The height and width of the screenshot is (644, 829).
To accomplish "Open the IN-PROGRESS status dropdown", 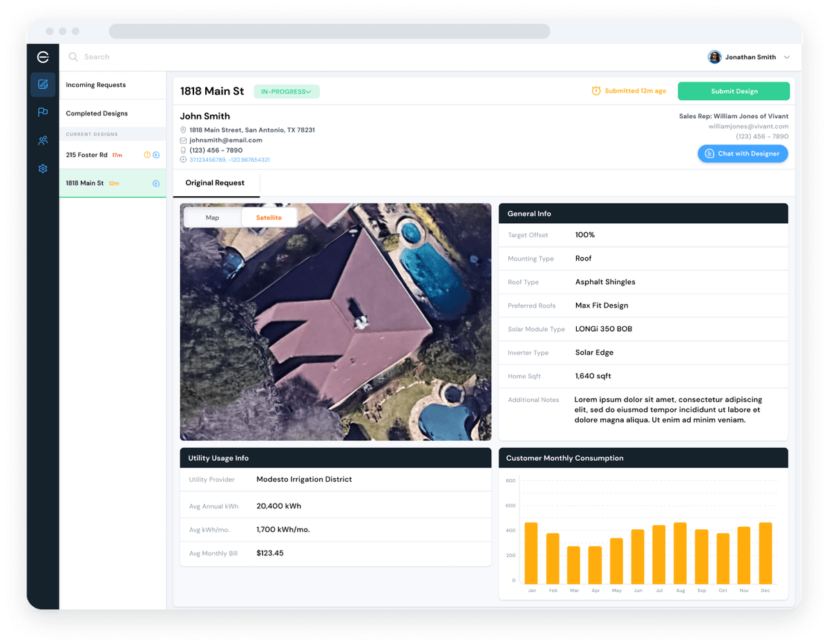I will tap(286, 91).
